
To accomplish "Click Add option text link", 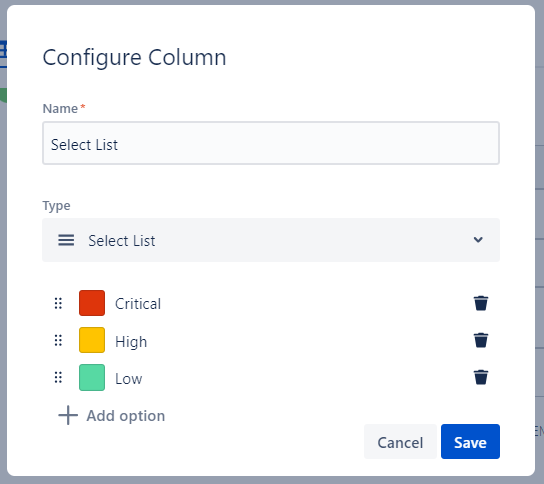I will click(126, 416).
